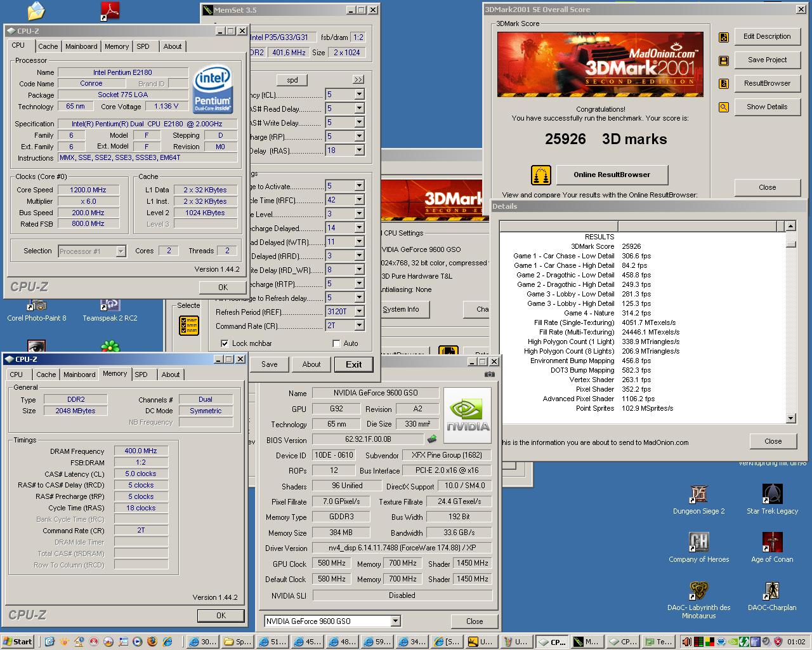Open NVIDIA GeForce 9600 GSO selector dropdown
Image resolution: width=812 pixels, height=650 pixels.
[395, 621]
